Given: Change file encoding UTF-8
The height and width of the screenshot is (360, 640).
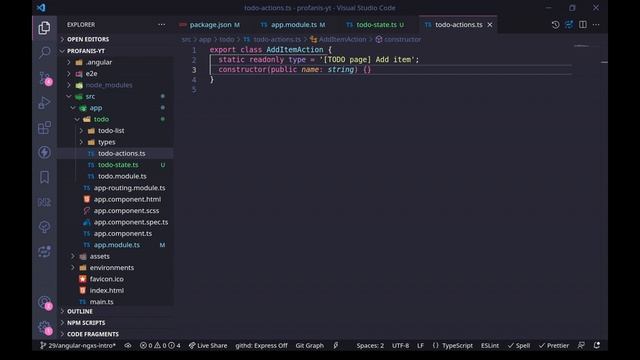Looking at the screenshot, I should pos(400,345).
